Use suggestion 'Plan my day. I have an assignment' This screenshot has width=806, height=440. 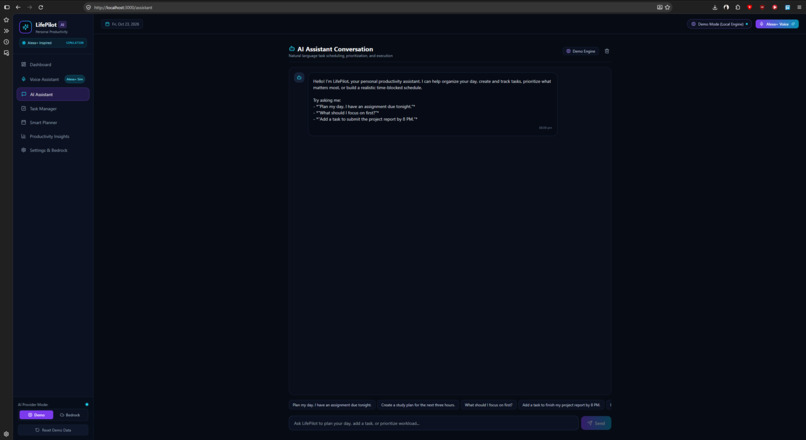[332, 405]
